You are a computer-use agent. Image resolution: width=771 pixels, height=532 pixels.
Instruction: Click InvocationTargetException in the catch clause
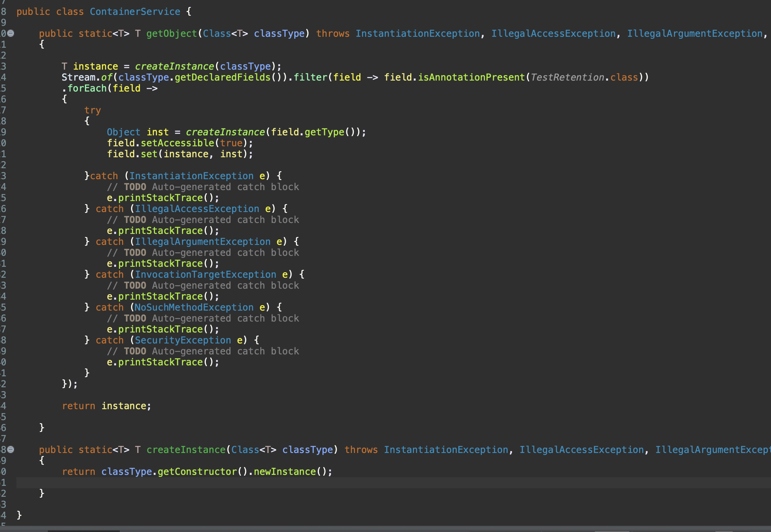coord(205,275)
